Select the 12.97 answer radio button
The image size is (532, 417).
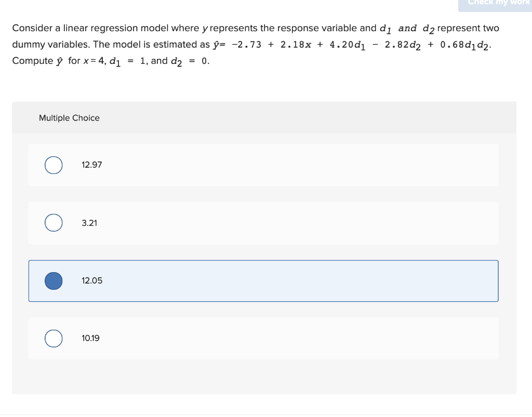tap(54, 165)
